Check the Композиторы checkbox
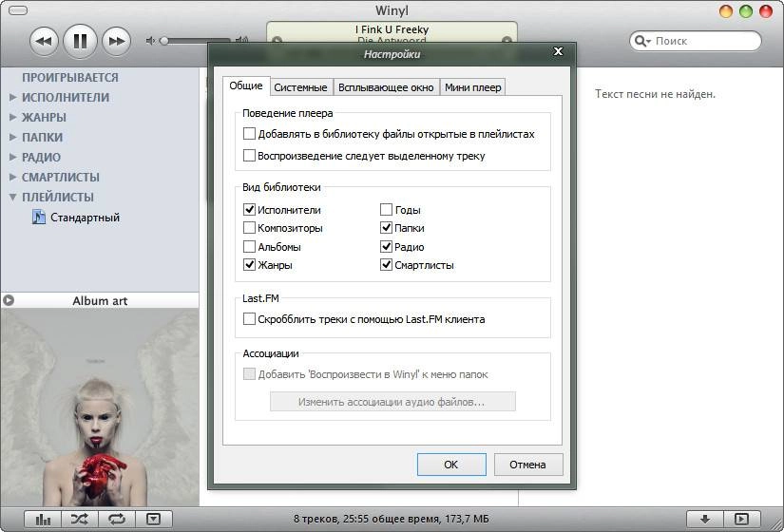Image resolution: width=784 pixels, height=532 pixels. 249,228
